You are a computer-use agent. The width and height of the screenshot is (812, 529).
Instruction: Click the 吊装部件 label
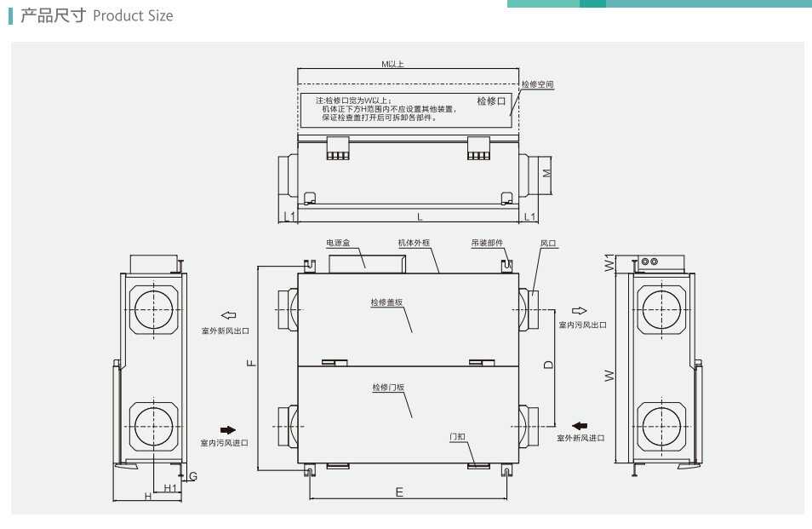[487, 243]
